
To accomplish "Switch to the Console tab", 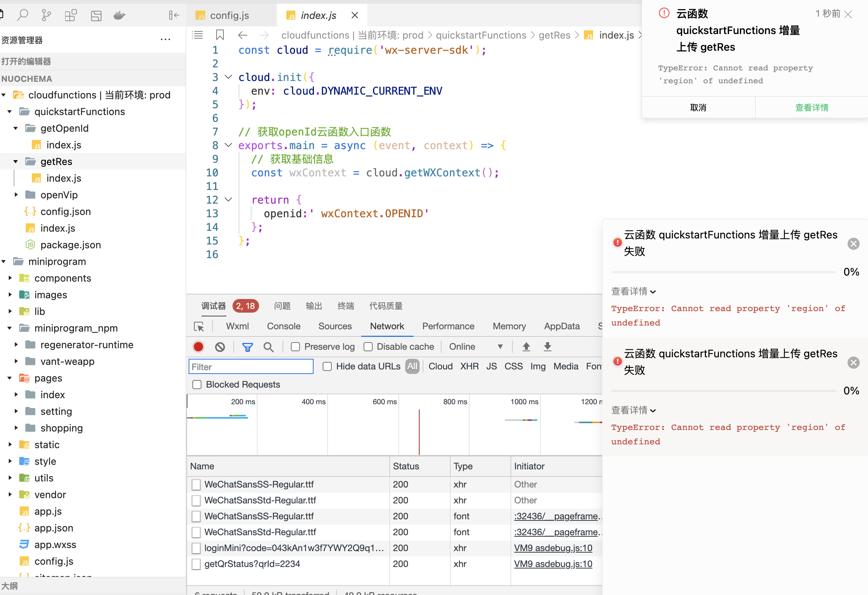I will 283,326.
